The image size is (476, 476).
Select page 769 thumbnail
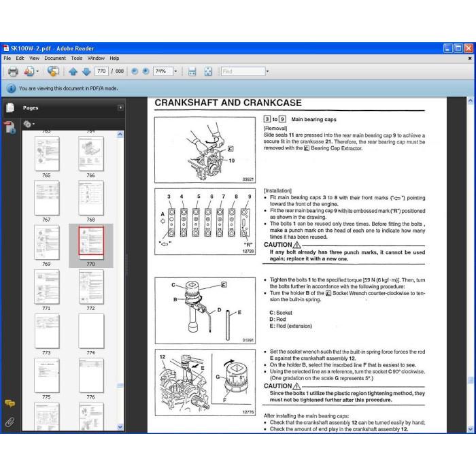pyautogui.click(x=47, y=242)
